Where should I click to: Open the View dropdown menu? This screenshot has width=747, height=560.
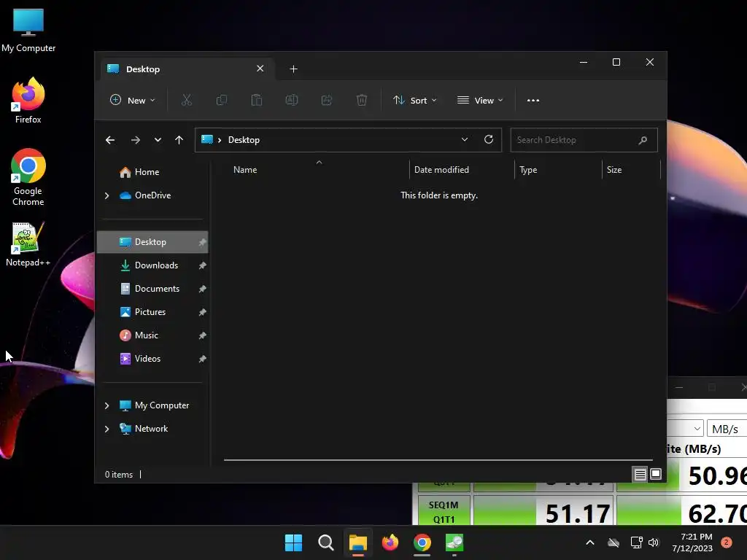point(480,100)
